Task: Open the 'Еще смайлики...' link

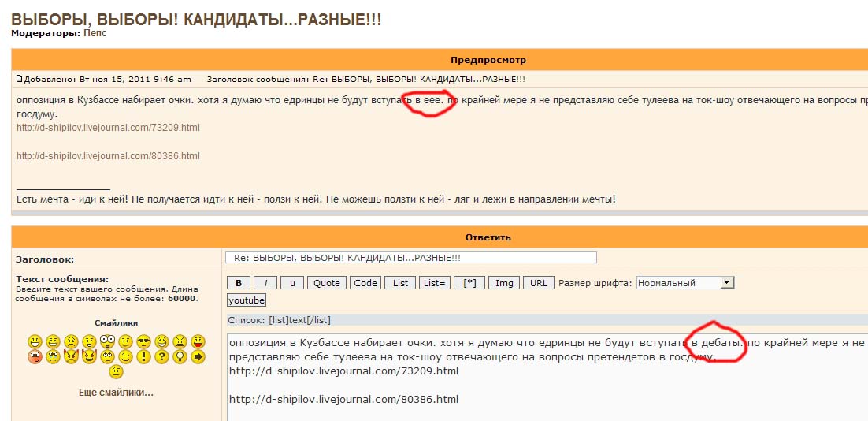Action: (116, 393)
